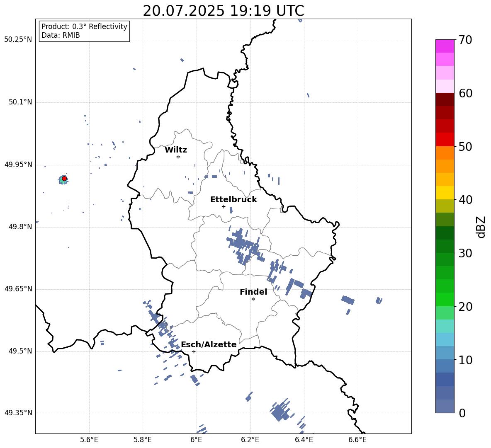The height and width of the screenshot is (448, 491).
Task: Click the 49.35°N latitude label
Action: pyautogui.click(x=18, y=413)
